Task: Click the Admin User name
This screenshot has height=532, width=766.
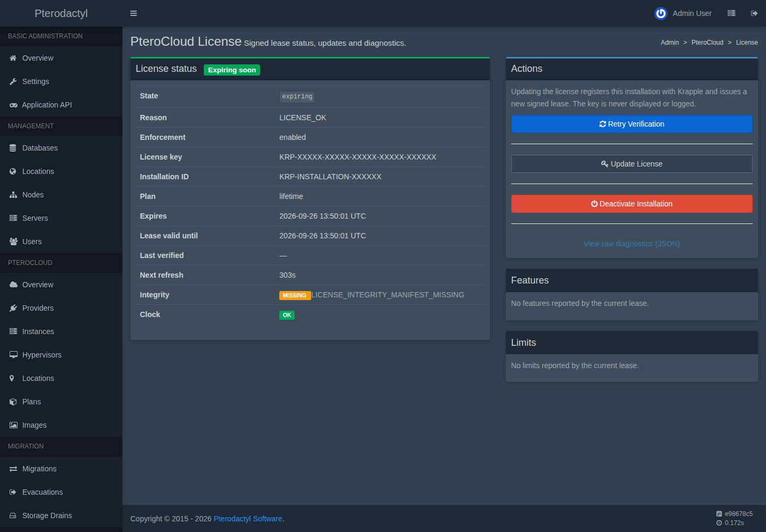Action: pyautogui.click(x=692, y=13)
